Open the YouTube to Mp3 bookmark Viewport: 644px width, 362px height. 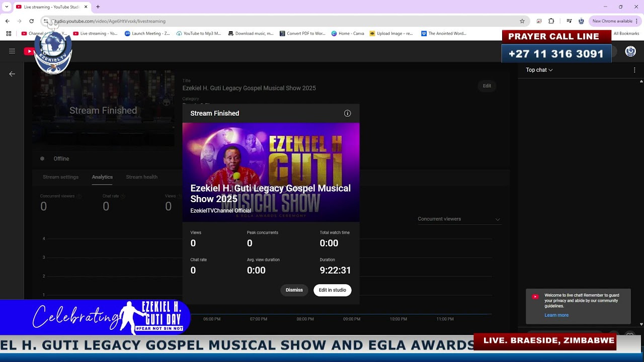pyautogui.click(x=199, y=34)
